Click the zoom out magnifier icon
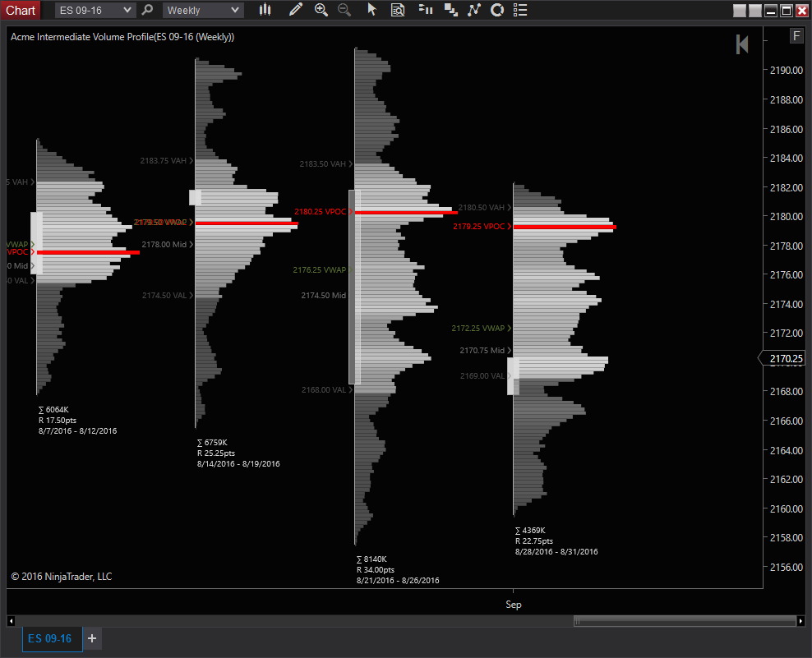812x658 pixels. (x=344, y=10)
